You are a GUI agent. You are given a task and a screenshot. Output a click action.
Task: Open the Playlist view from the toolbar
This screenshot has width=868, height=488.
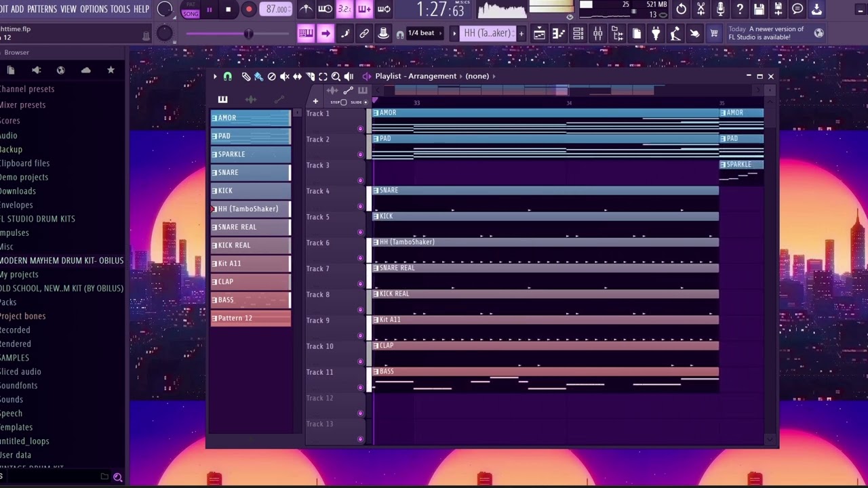click(x=540, y=33)
